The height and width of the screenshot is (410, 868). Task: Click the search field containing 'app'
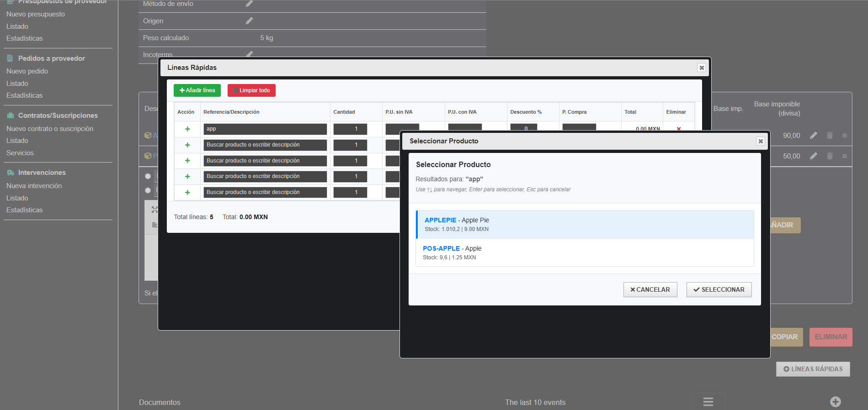tap(265, 129)
